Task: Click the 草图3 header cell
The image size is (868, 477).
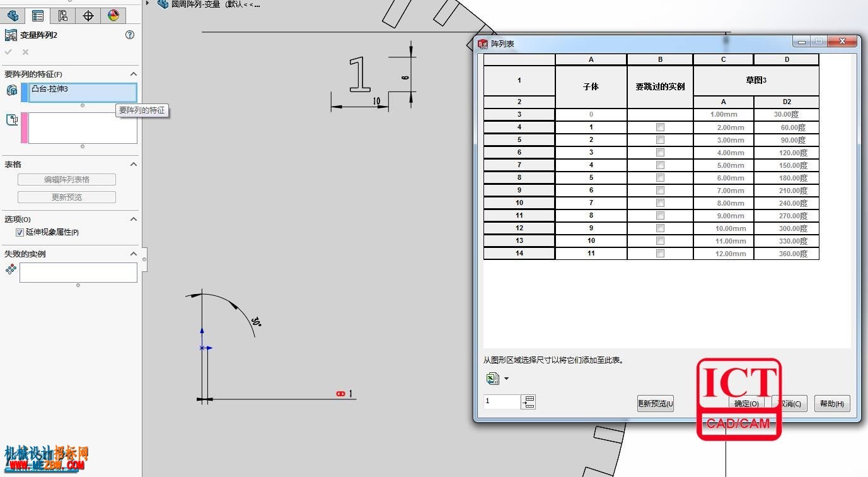Action: tap(756, 81)
